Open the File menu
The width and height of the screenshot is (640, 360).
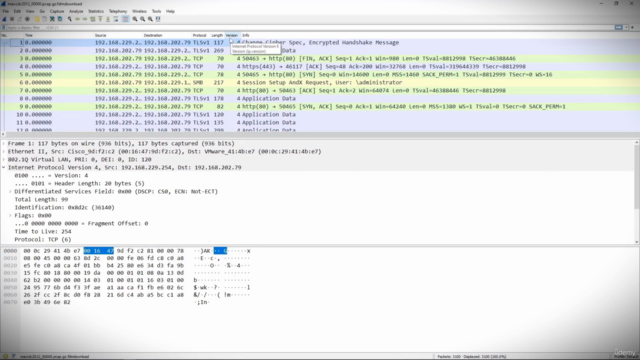tap(5, 11)
